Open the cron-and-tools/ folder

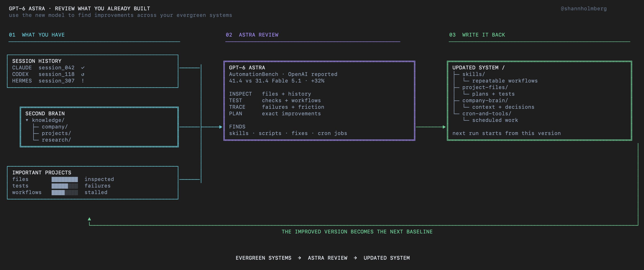click(x=487, y=114)
